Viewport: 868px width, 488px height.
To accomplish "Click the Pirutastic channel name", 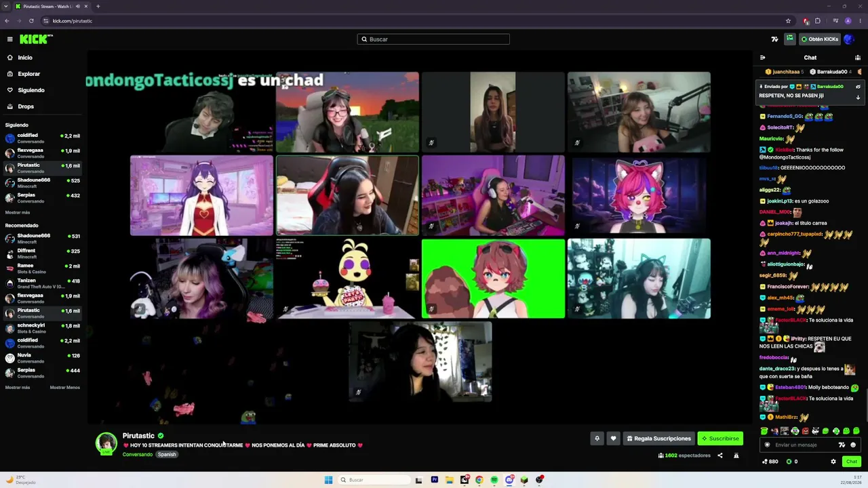I will pyautogui.click(x=138, y=436).
